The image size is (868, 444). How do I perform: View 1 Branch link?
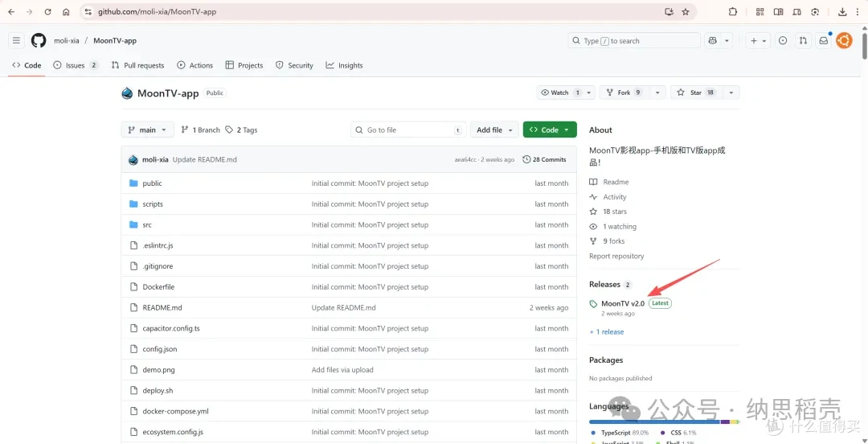(200, 129)
